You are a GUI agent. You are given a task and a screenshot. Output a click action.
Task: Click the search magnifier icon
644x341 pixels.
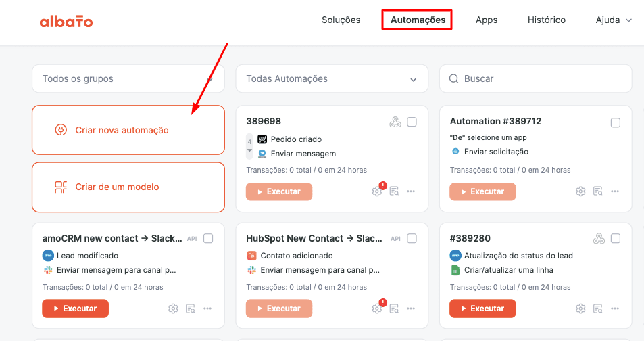454,78
